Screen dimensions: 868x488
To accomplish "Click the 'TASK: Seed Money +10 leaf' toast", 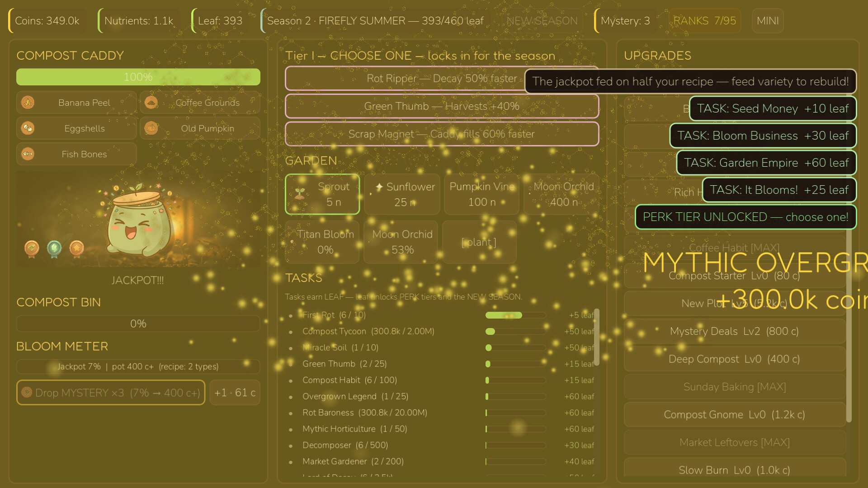I will click(x=773, y=108).
